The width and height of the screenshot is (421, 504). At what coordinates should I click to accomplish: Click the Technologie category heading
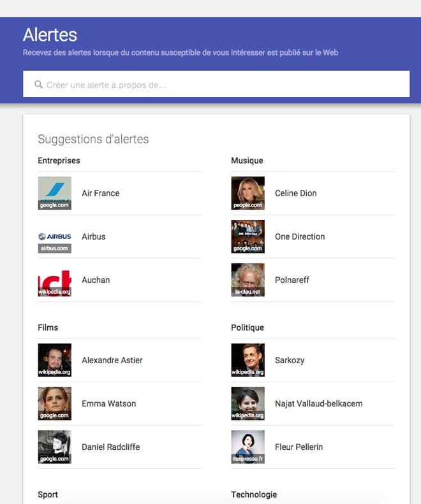(x=254, y=494)
